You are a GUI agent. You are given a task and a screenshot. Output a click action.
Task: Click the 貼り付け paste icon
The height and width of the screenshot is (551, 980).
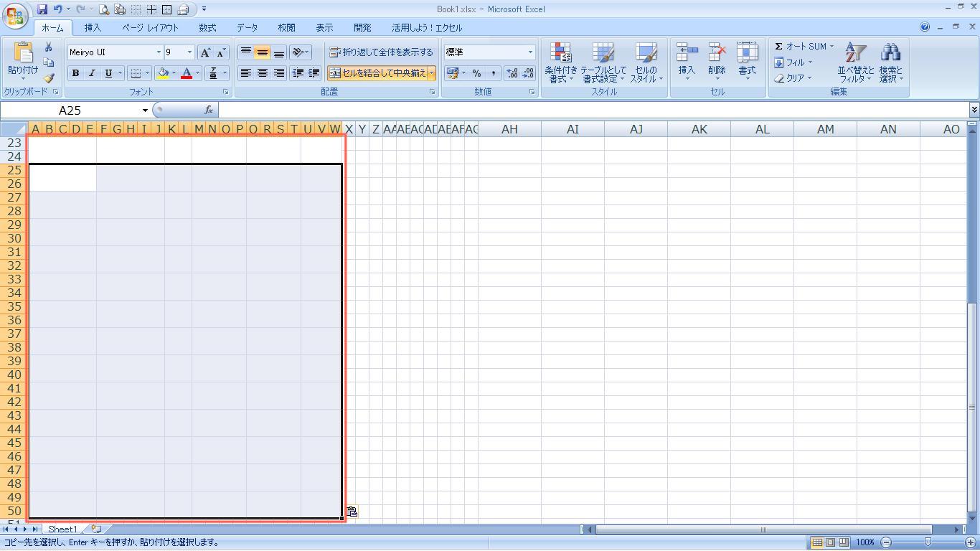pos(23,52)
